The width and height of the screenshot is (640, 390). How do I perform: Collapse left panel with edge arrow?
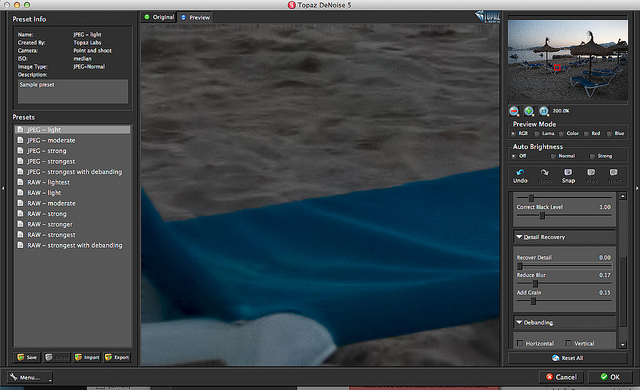(3, 188)
